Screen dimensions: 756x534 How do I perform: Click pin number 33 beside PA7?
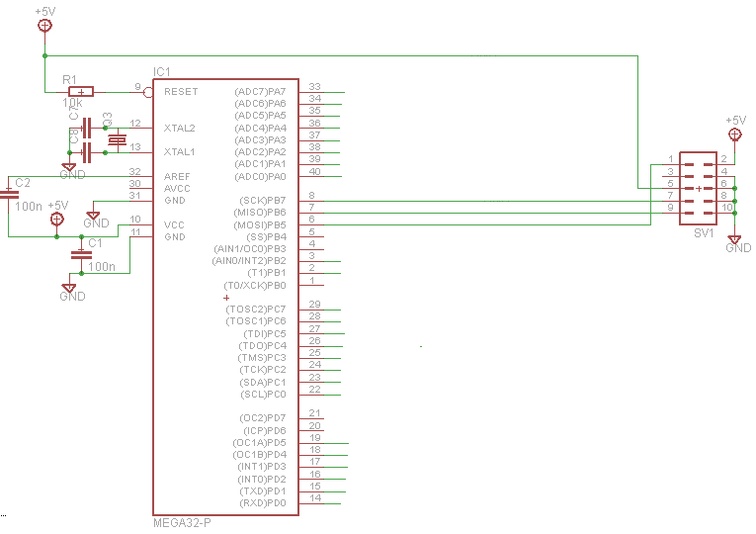coord(315,86)
